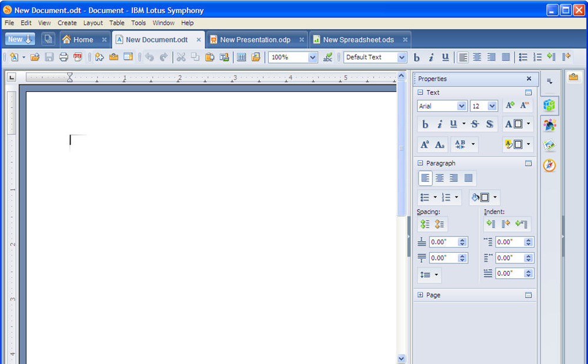This screenshot has height=364, width=588.
Task: Open the compass navigator icon in the sidebar
Action: click(549, 165)
